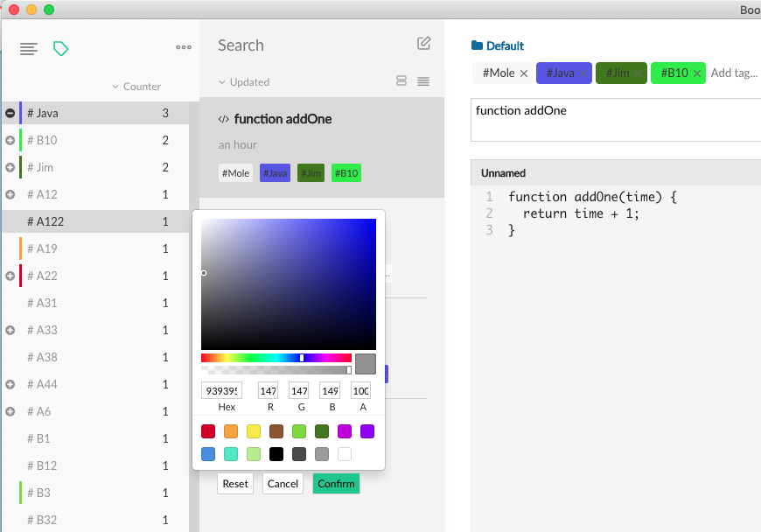Open the Counter sort dropdown
This screenshot has height=532, width=761.
[x=136, y=87]
